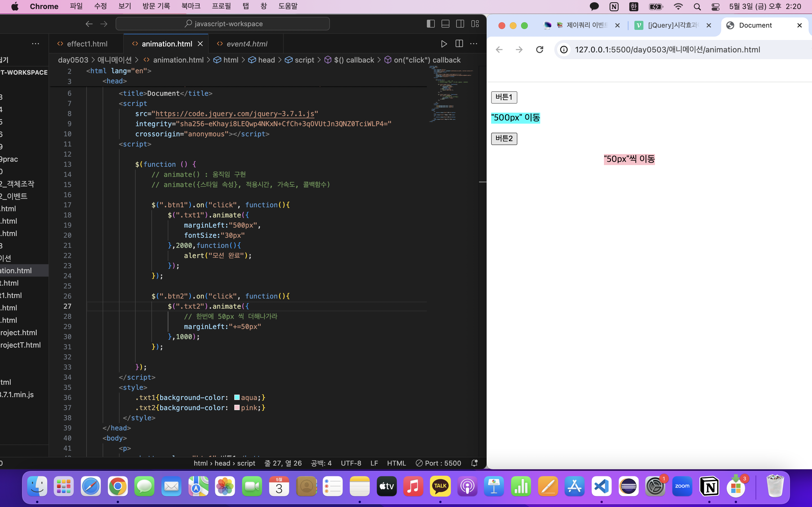Run the file with the play icon
812x507 pixels.
(x=443, y=44)
